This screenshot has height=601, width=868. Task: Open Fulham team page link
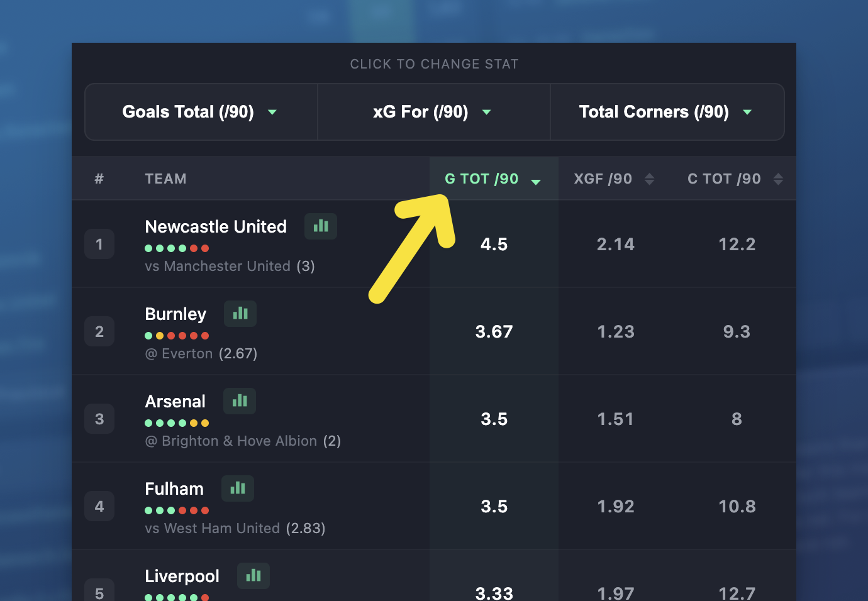click(174, 488)
